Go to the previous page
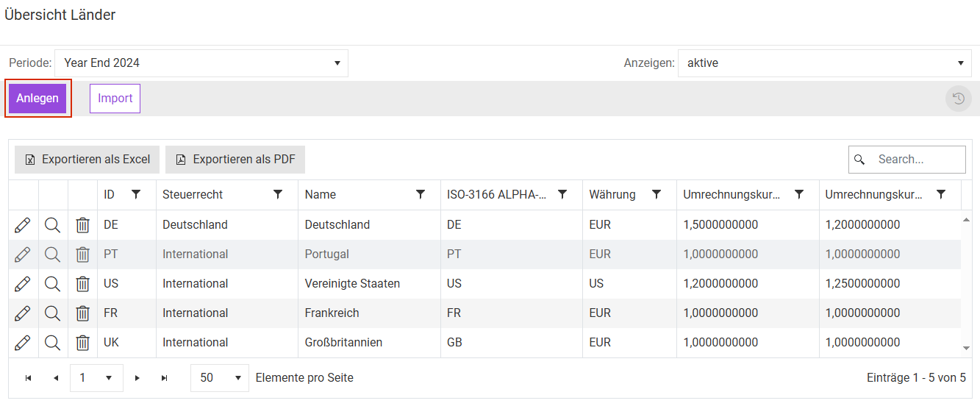This screenshot has width=980, height=406. click(x=56, y=378)
